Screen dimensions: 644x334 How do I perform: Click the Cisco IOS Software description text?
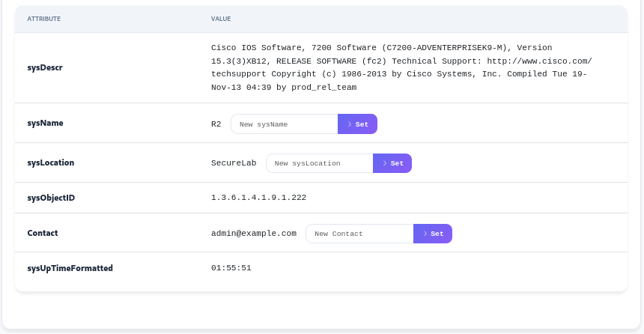(x=401, y=67)
